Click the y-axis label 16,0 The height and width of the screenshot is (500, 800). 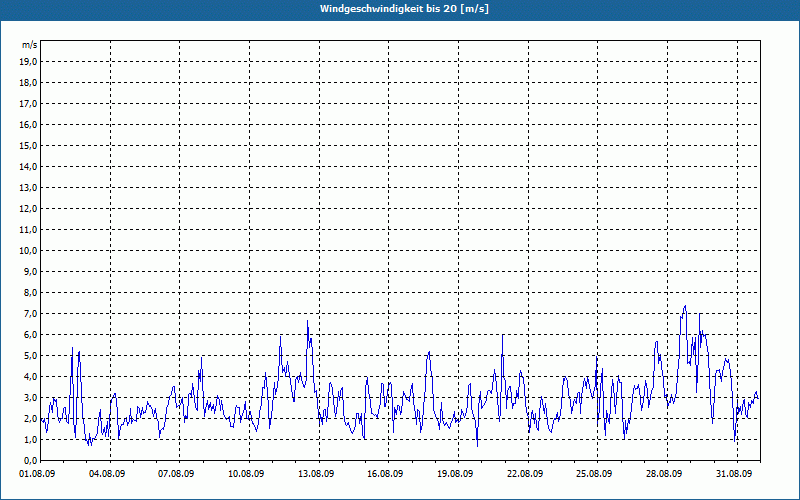click(x=29, y=124)
